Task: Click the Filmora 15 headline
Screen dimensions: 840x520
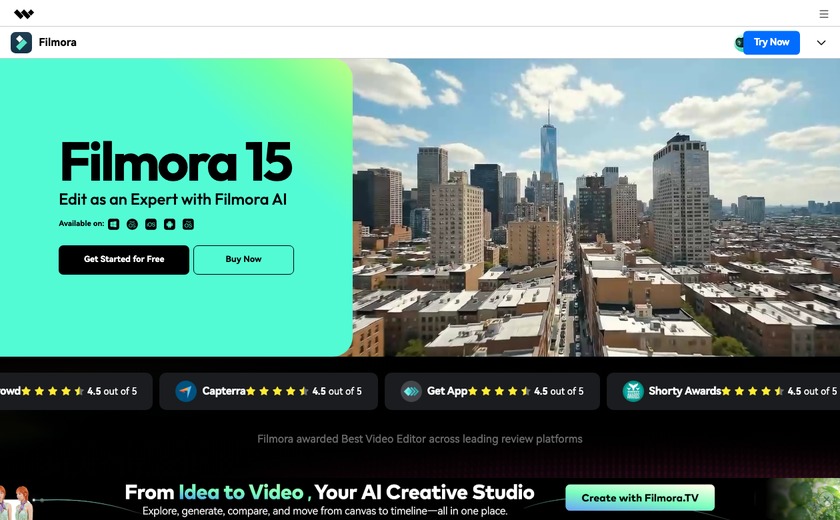Action: tap(176, 162)
